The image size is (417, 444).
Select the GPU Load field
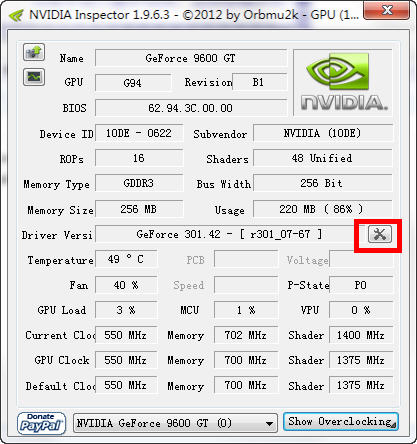coord(126,310)
